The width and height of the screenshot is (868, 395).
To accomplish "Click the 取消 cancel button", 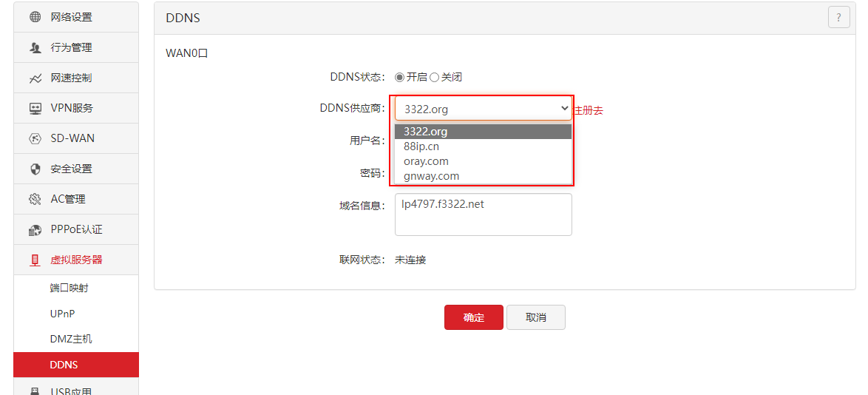I will point(536,317).
